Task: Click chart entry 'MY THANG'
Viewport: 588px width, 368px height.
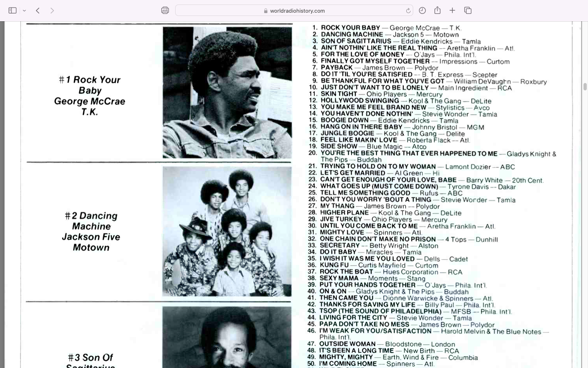Action: (x=337, y=206)
